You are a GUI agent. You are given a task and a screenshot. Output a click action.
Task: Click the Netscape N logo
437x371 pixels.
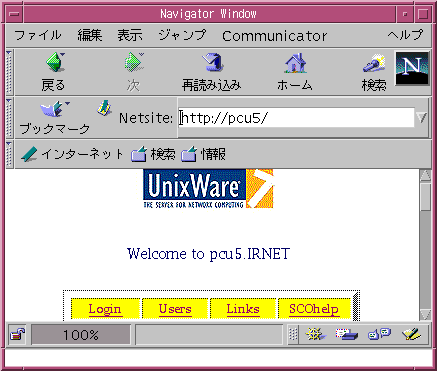(x=412, y=68)
